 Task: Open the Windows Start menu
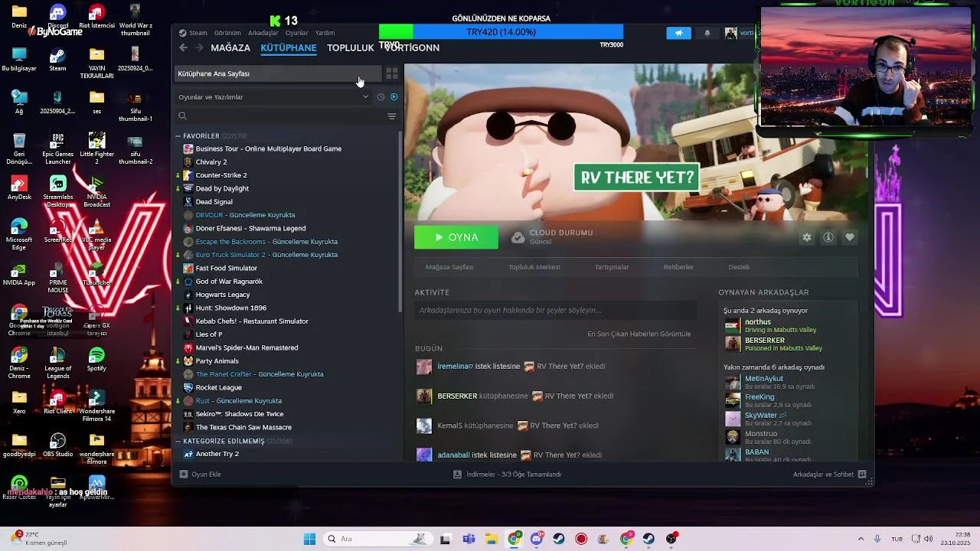pyautogui.click(x=309, y=539)
